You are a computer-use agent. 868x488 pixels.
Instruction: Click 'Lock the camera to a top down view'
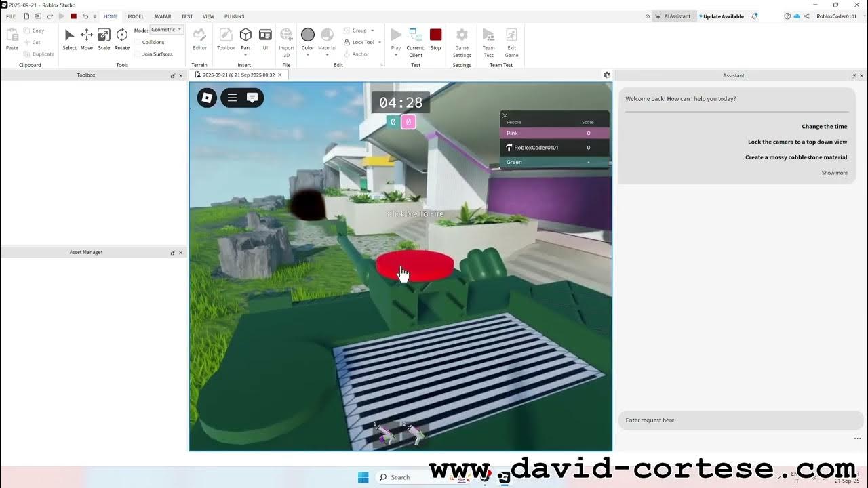click(797, 142)
